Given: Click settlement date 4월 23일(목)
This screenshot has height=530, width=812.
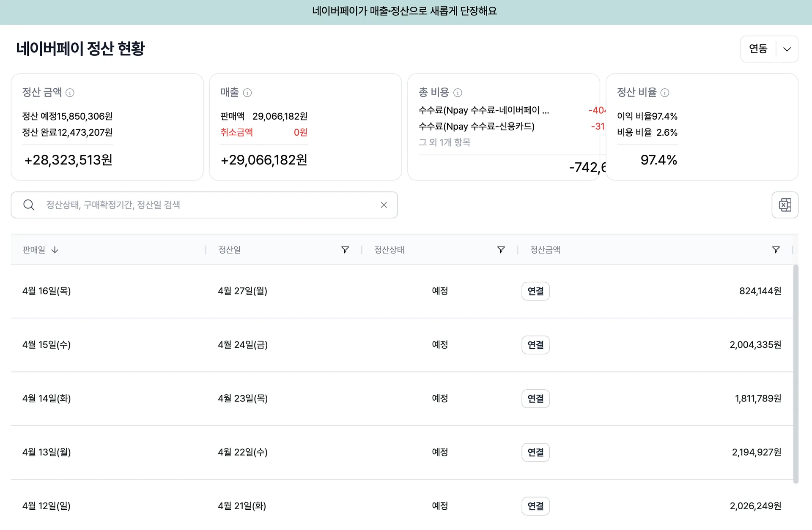Looking at the screenshot, I should (x=243, y=398).
